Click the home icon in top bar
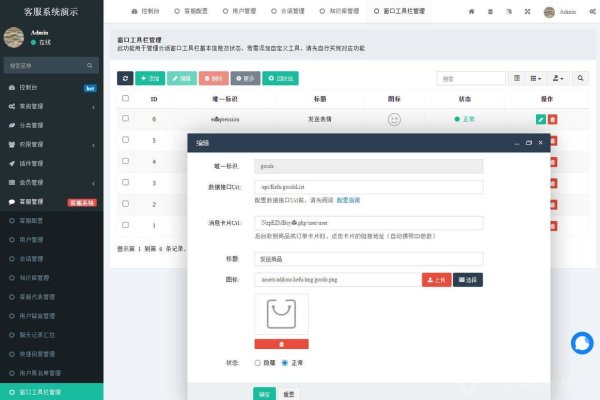 pyautogui.click(x=471, y=11)
